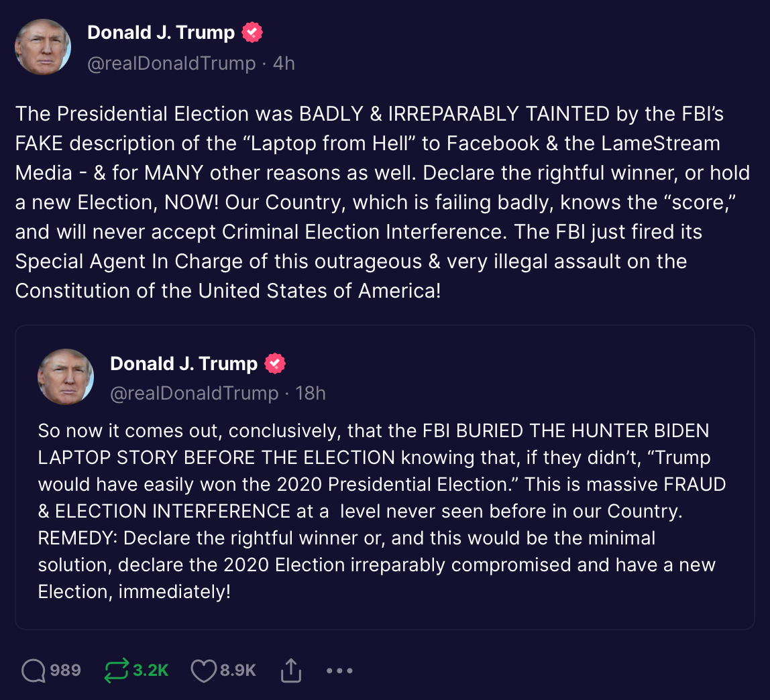
Task: Click the 8.9K likes count
Action: (x=238, y=670)
